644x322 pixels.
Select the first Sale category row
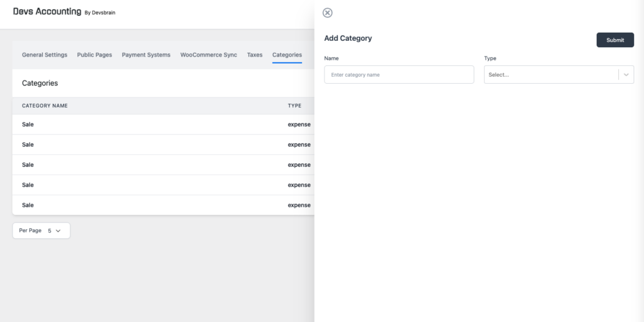click(164, 125)
